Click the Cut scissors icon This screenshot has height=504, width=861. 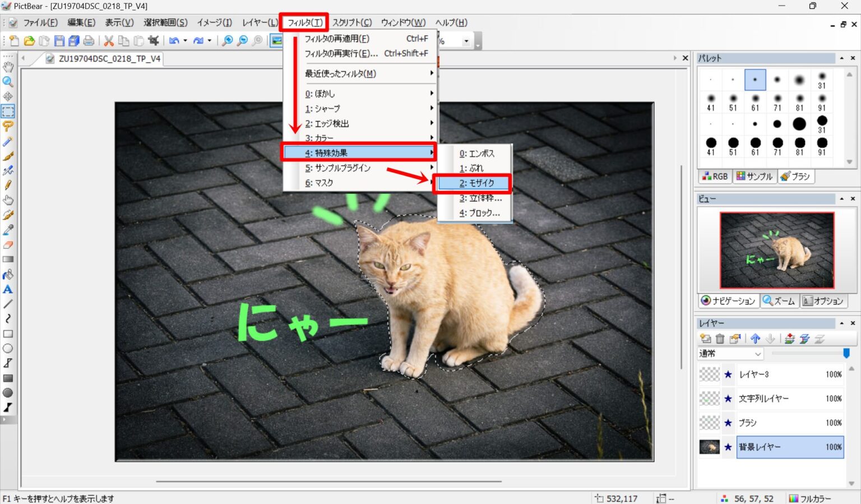pyautogui.click(x=109, y=41)
